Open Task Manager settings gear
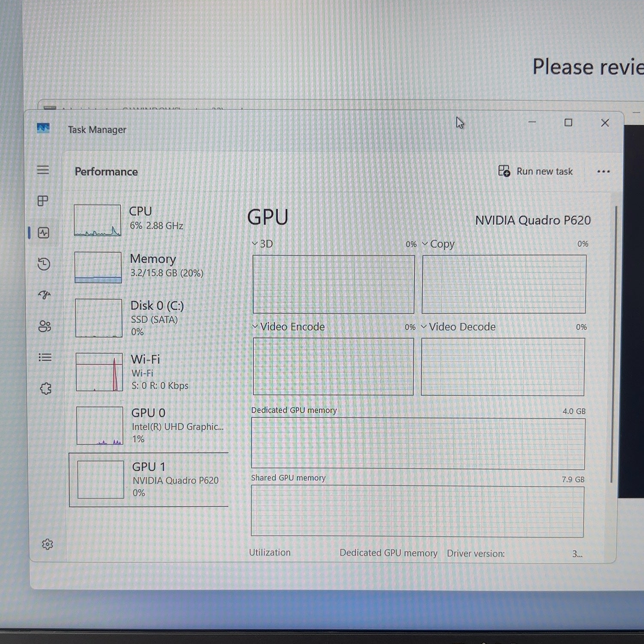Screen dimensions: 644x644 tap(47, 544)
